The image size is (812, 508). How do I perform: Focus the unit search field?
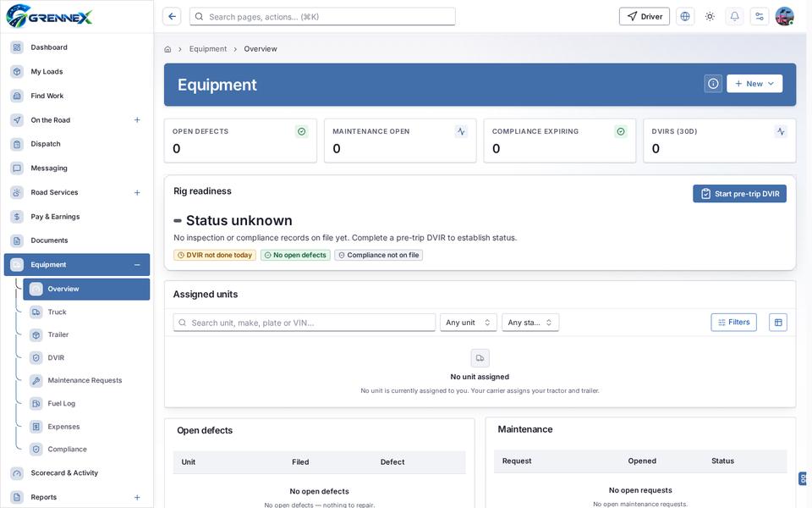pyautogui.click(x=304, y=323)
